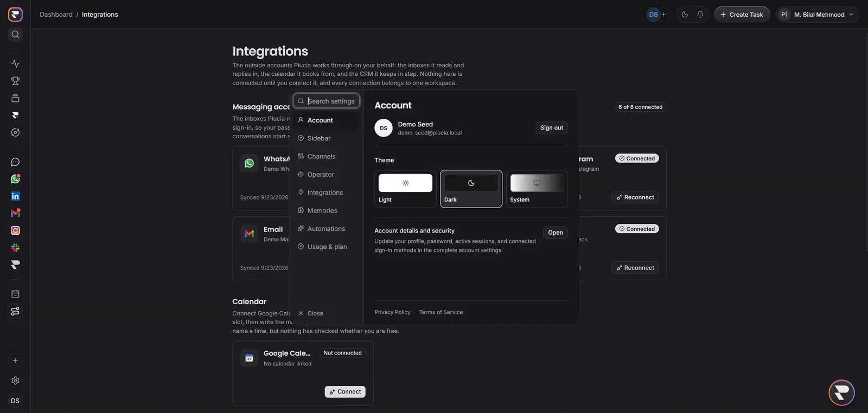
Task: Click the Sign out button
Action: tap(552, 128)
